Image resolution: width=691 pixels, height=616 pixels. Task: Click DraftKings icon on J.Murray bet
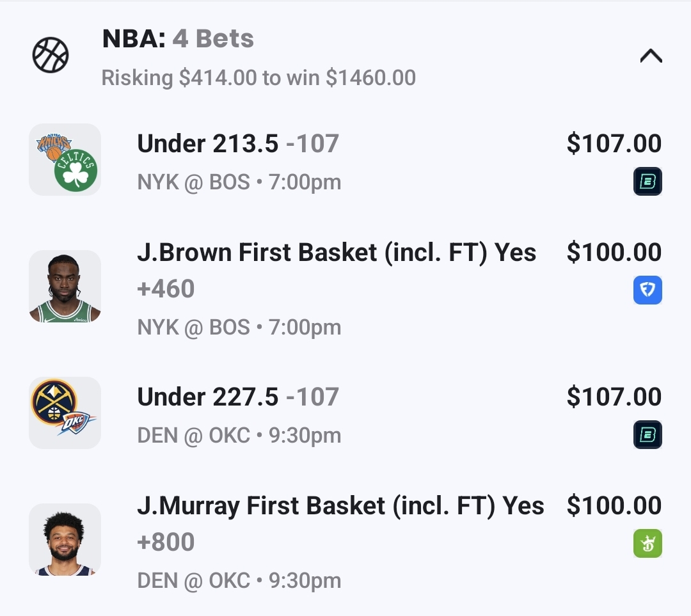point(647,543)
